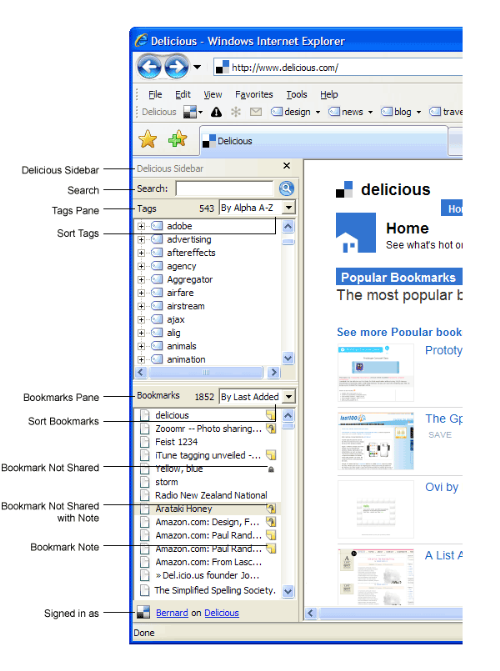Click the yellow Favorites star icon
Image resolution: width=500 pixels, height=671 pixels.
click(147, 140)
